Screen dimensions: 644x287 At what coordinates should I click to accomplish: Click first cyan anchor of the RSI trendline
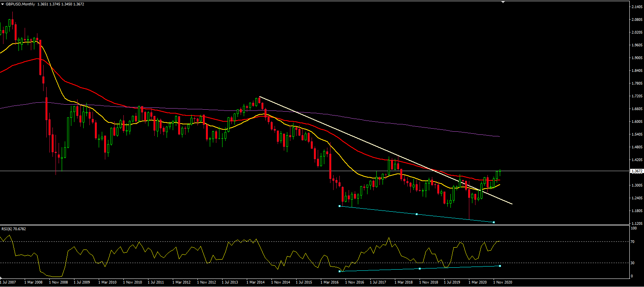(339, 271)
